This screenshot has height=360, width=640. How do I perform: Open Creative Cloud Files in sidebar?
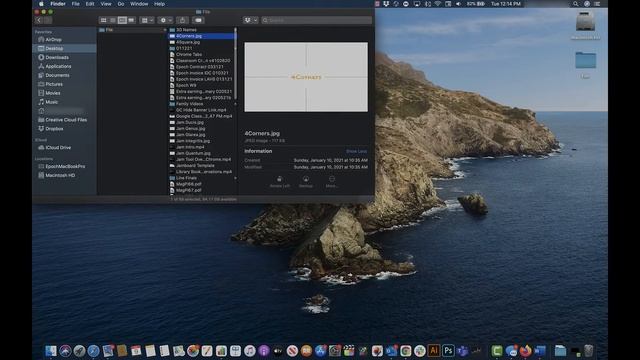coord(66,120)
